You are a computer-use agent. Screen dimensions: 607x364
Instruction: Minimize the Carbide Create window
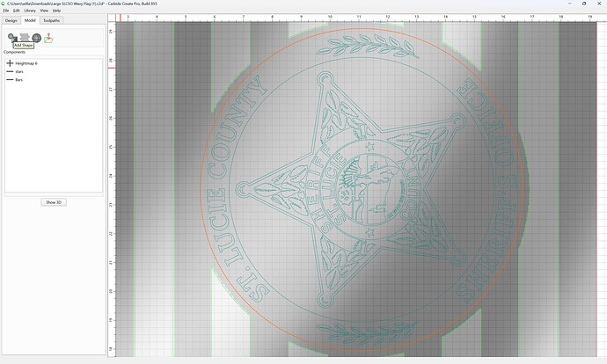tap(570, 4)
